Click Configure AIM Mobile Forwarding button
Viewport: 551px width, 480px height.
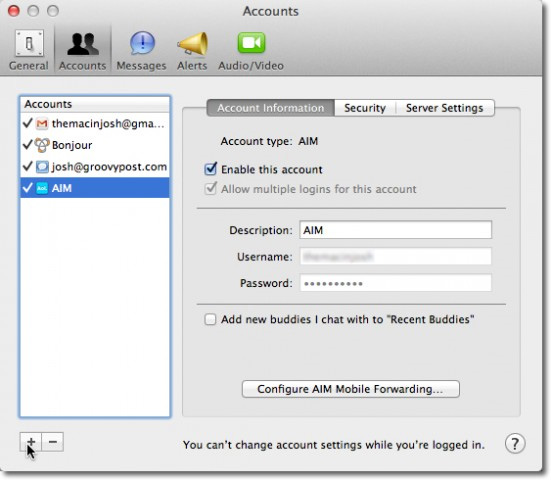click(350, 389)
